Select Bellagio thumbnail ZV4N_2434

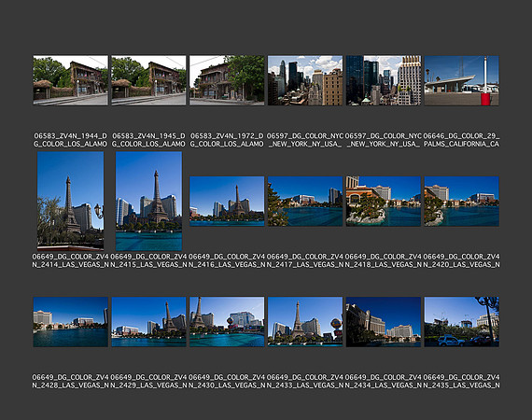pyautogui.click(x=384, y=322)
